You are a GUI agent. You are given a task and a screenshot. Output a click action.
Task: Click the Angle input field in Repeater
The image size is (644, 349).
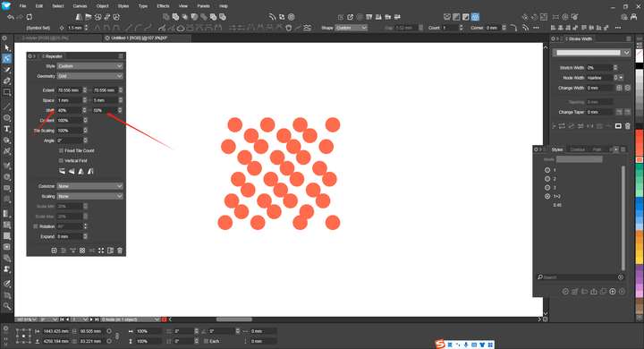click(70, 140)
